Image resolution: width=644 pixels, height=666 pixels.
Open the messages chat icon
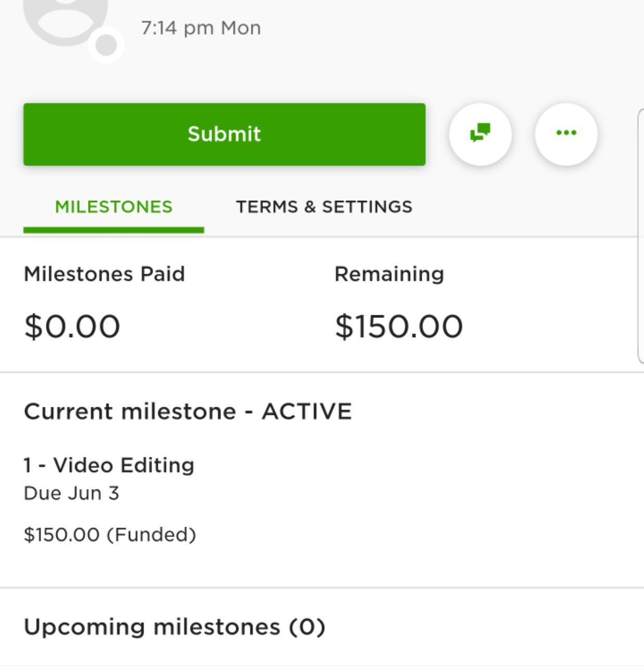coord(480,133)
